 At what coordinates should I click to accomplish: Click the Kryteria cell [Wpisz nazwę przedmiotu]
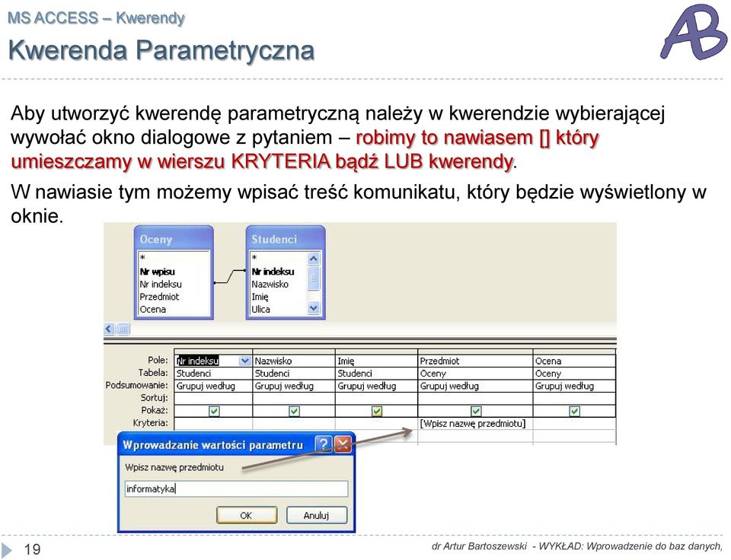click(x=475, y=424)
